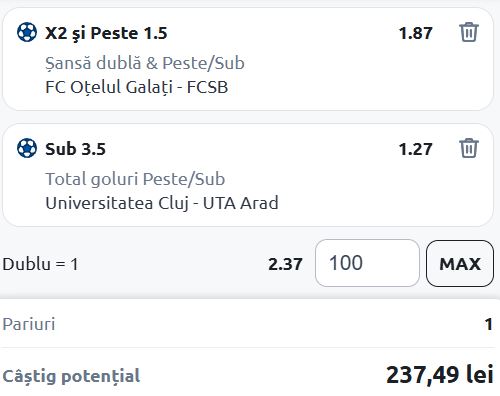The height and width of the screenshot is (396, 500).
Task: Click the Pariuri row label
Action: click(x=29, y=324)
